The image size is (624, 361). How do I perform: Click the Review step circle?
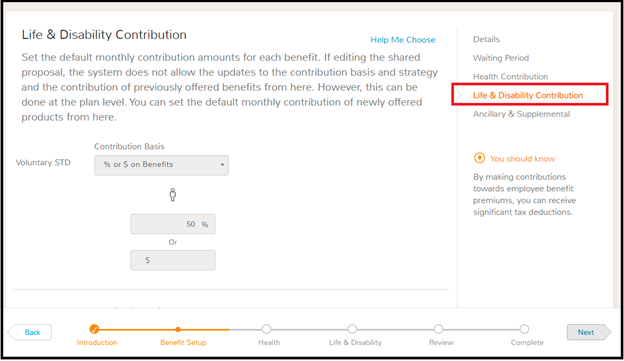click(x=438, y=329)
